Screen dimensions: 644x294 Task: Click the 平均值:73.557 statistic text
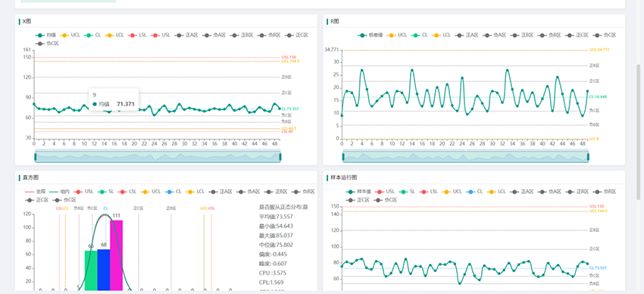tap(276, 217)
